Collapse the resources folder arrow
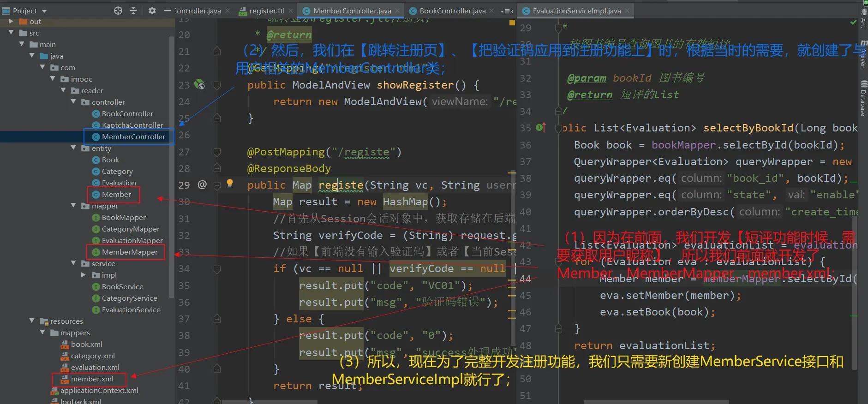 pyautogui.click(x=32, y=321)
